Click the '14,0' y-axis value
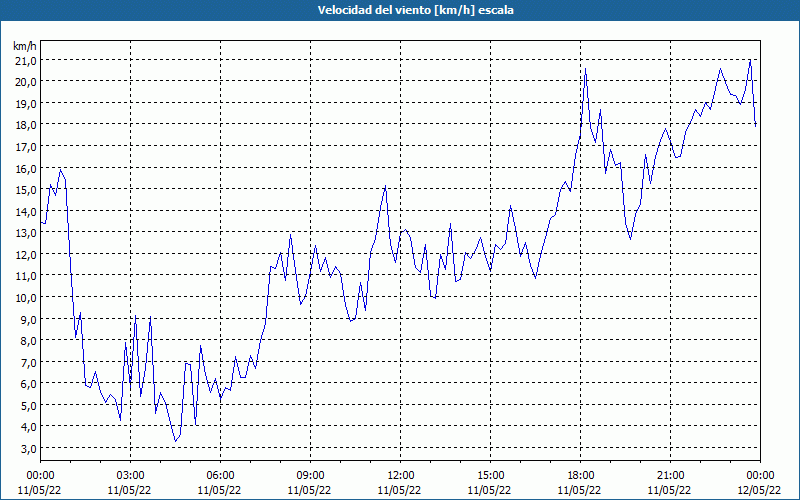Viewport: 800px width, 500px height. [26, 211]
